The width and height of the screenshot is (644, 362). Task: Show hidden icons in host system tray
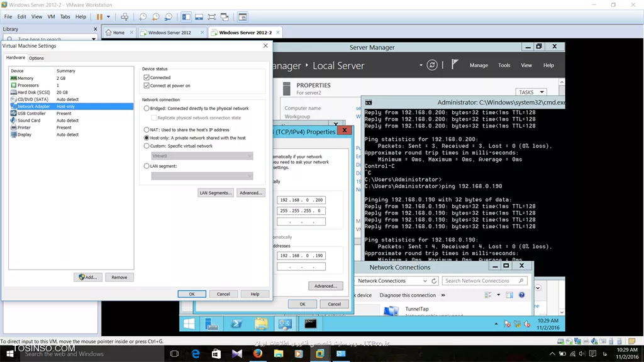(x=552, y=353)
